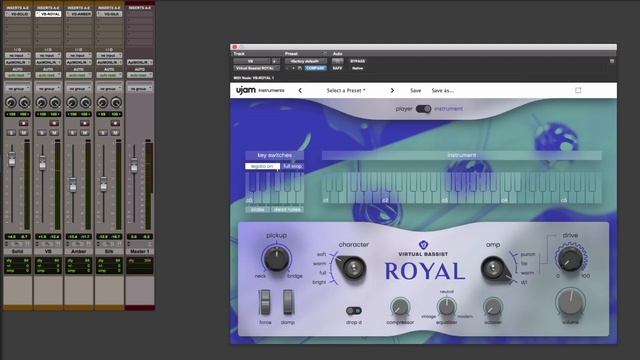Solo the Silk track
Image resolution: width=640 pixels, height=360 pixels.
point(103,133)
